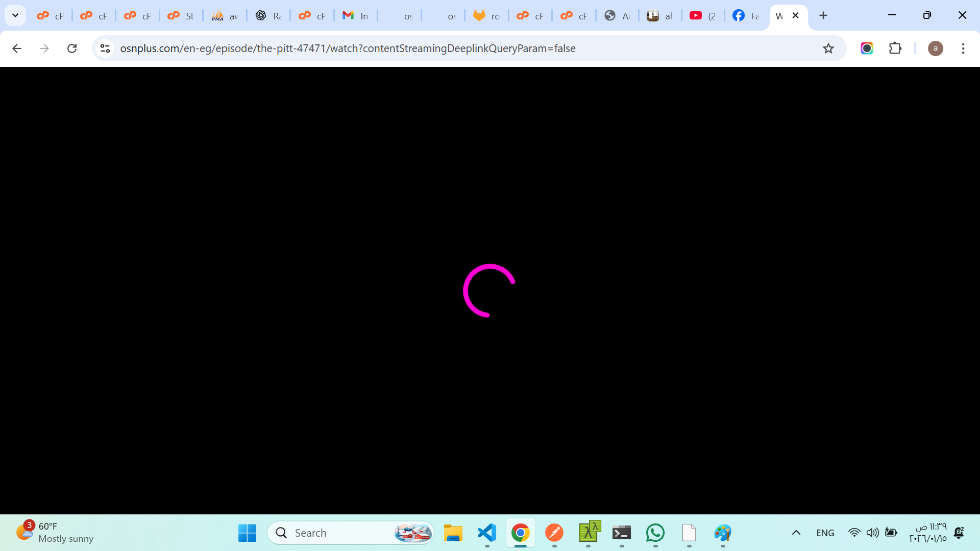The image size is (980, 551).
Task: Open volume control in system tray
Action: [x=872, y=533]
